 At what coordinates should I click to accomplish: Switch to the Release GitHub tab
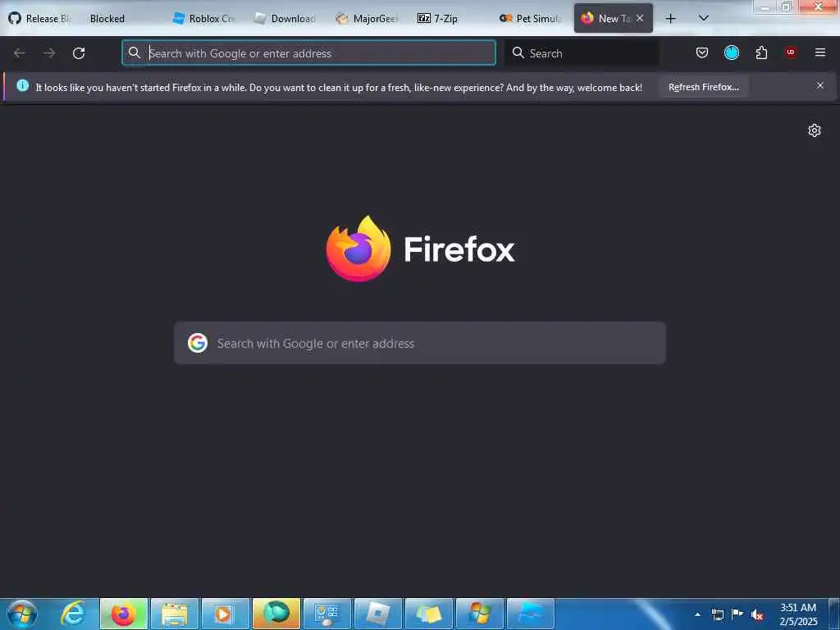coord(41,18)
